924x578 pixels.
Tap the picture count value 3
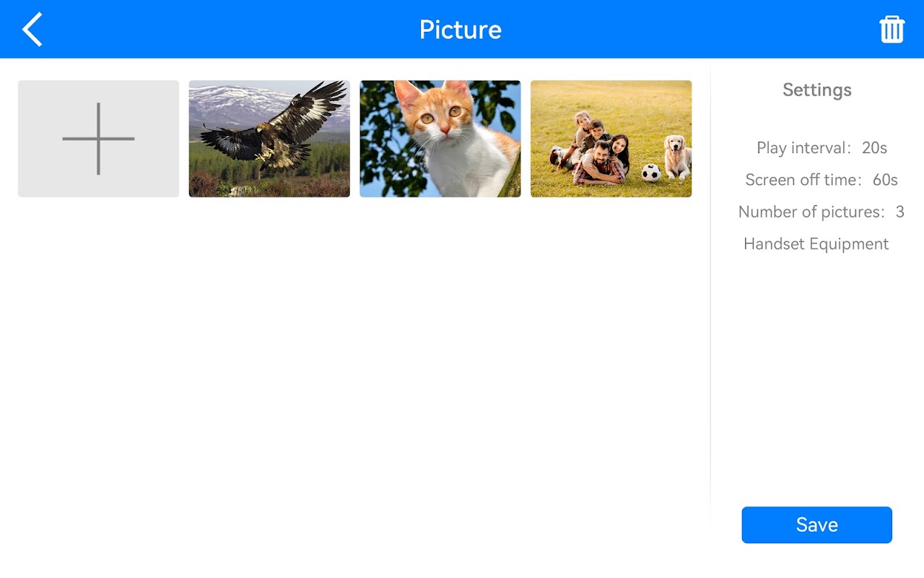click(x=899, y=212)
